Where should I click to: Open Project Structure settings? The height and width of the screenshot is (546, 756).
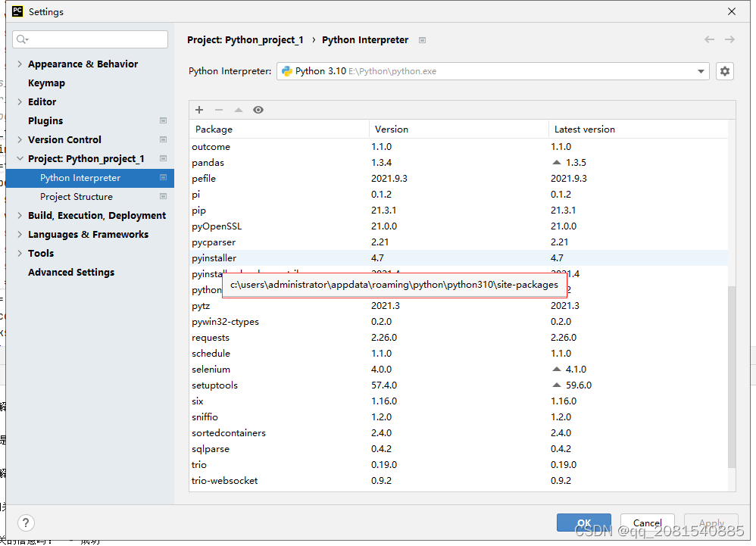(77, 197)
